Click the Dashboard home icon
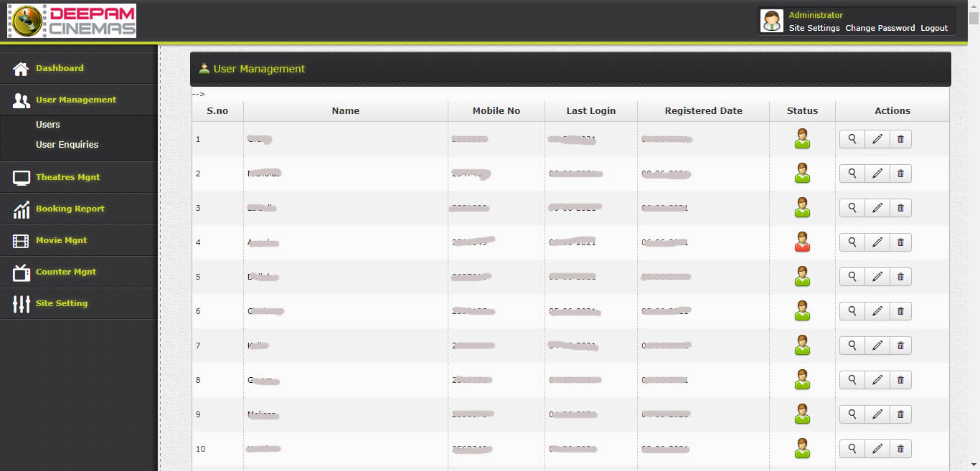980x471 pixels. coord(22,69)
